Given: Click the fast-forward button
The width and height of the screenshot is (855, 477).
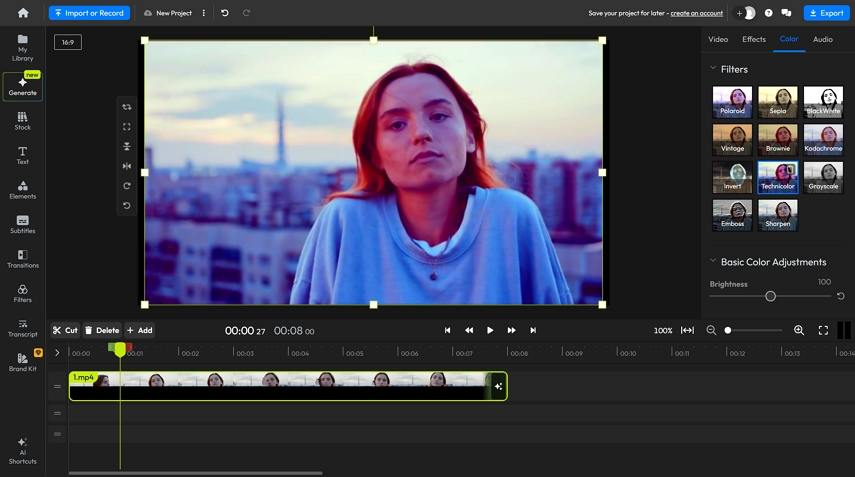Looking at the screenshot, I should (511, 330).
